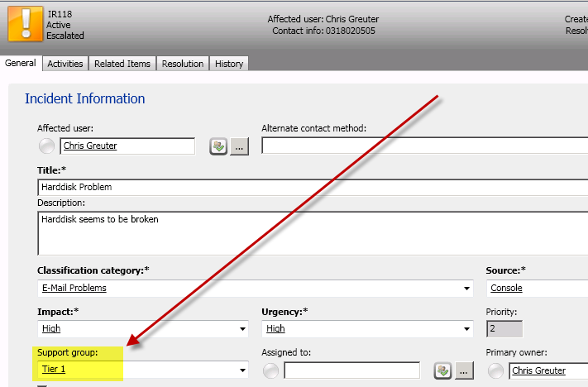This screenshot has height=387, width=588.
Task: Open the Resolution tab
Action: click(183, 64)
